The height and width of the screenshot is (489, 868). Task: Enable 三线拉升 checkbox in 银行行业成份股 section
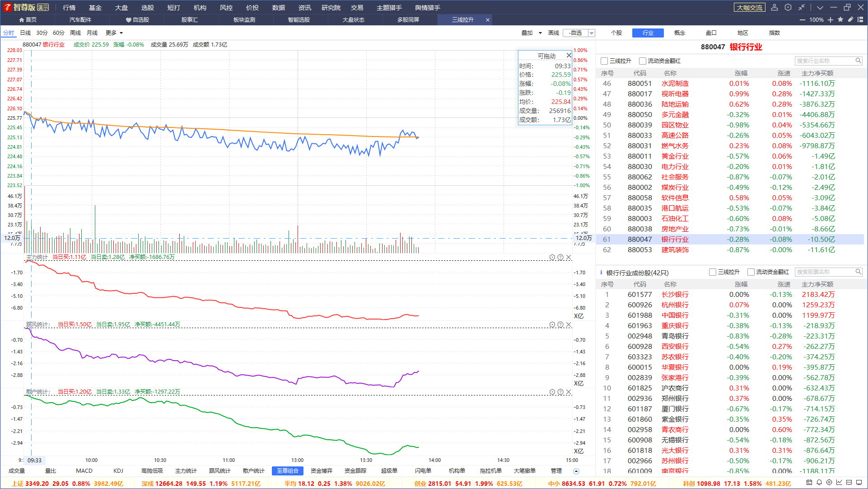(x=713, y=272)
